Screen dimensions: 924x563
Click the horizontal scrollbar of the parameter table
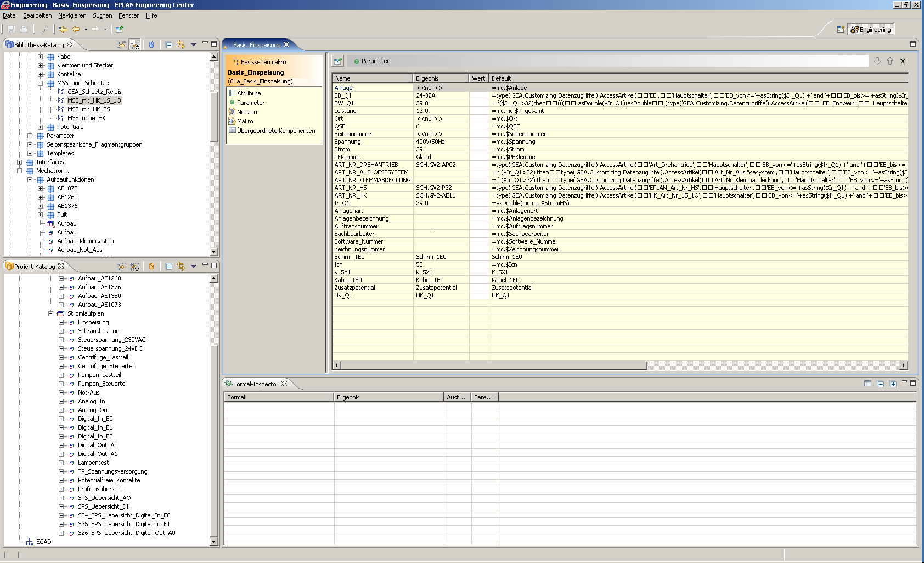tap(494, 365)
